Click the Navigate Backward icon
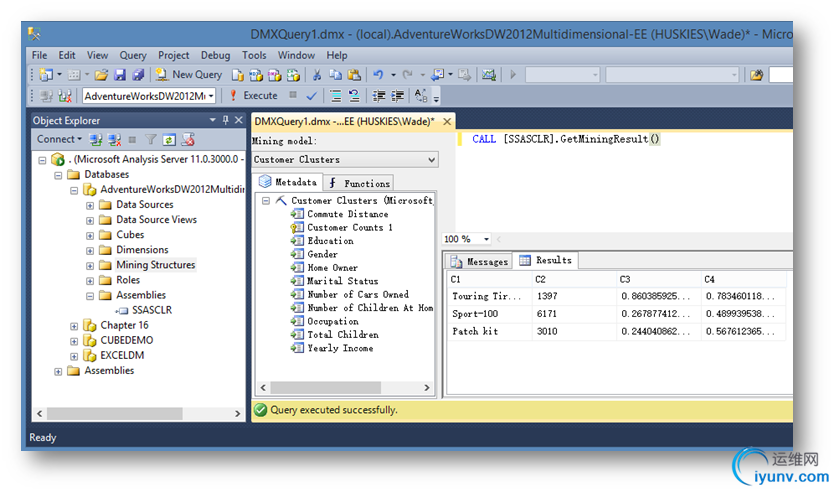Image resolution: width=835 pixels, height=493 pixels. pyautogui.click(x=438, y=75)
